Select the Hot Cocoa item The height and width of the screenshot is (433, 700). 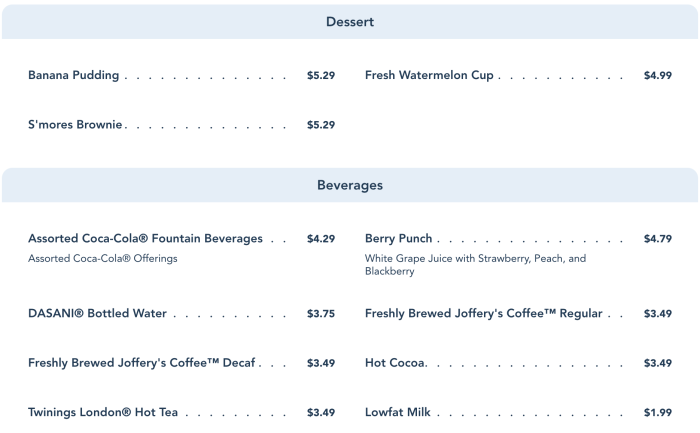(x=395, y=362)
